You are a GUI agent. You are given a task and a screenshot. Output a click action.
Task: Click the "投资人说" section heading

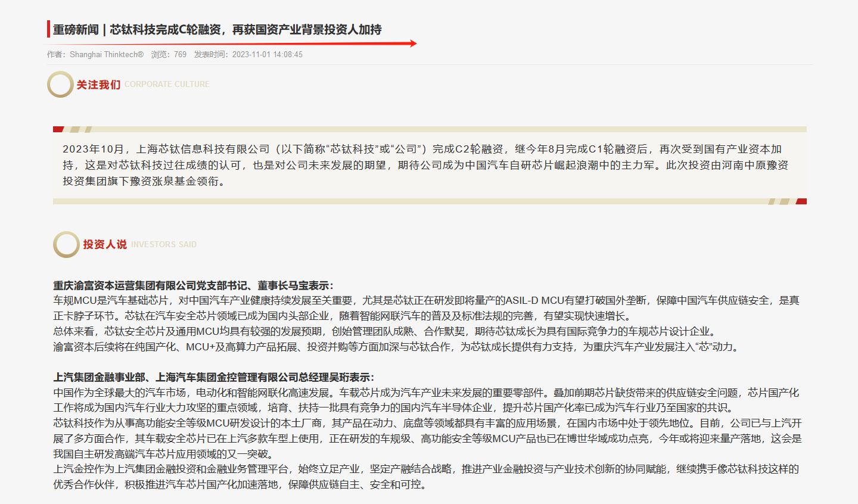tap(105, 244)
